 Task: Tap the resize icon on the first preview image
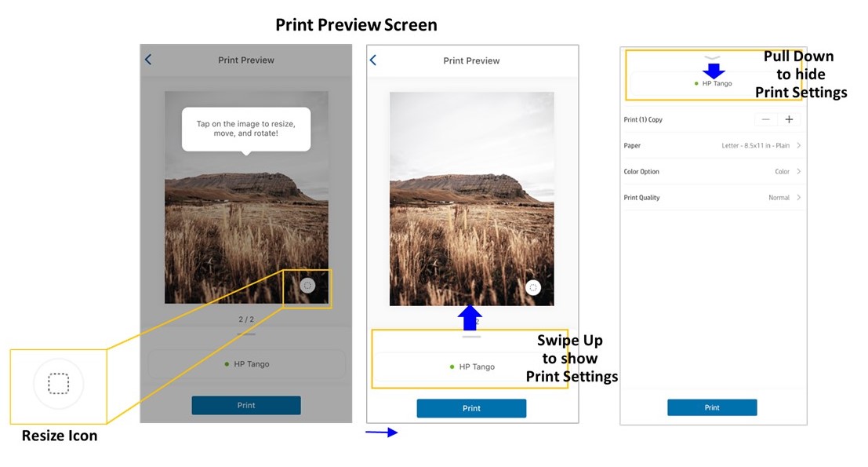(306, 285)
